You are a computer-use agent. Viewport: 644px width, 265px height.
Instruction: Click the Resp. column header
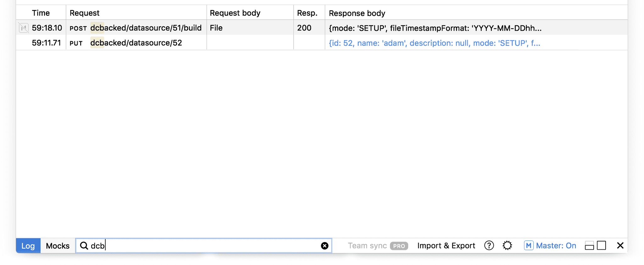(x=308, y=13)
